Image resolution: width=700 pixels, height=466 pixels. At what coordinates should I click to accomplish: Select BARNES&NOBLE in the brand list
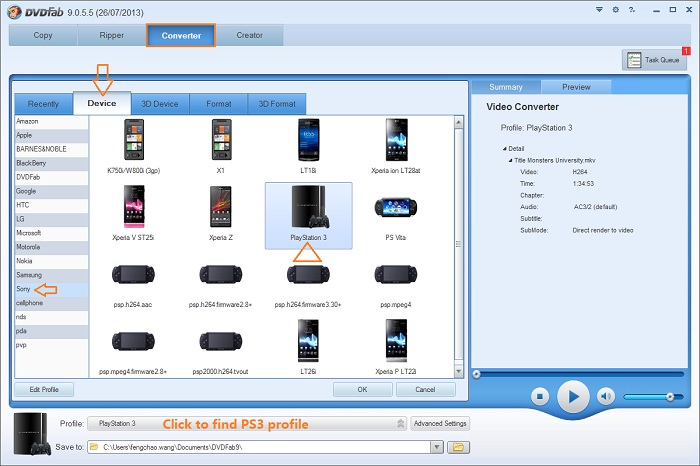(x=52, y=149)
